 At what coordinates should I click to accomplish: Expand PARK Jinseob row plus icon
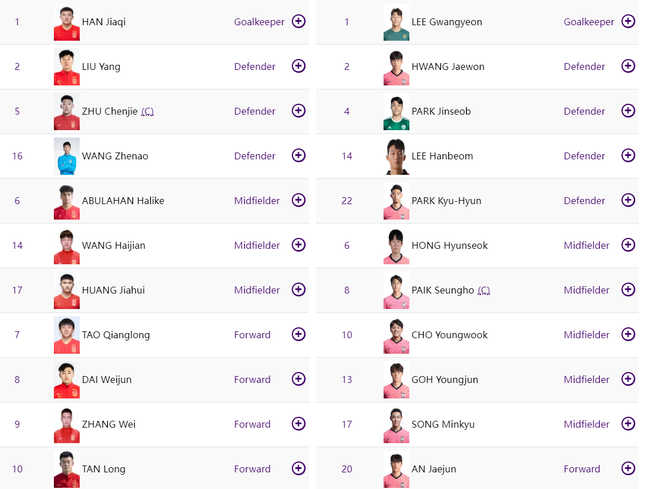pos(628,111)
